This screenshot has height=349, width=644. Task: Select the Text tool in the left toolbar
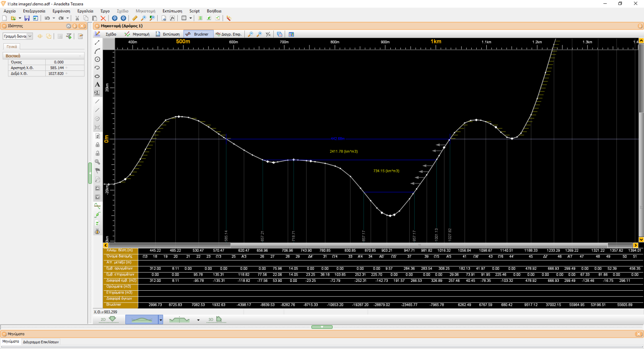[97, 85]
